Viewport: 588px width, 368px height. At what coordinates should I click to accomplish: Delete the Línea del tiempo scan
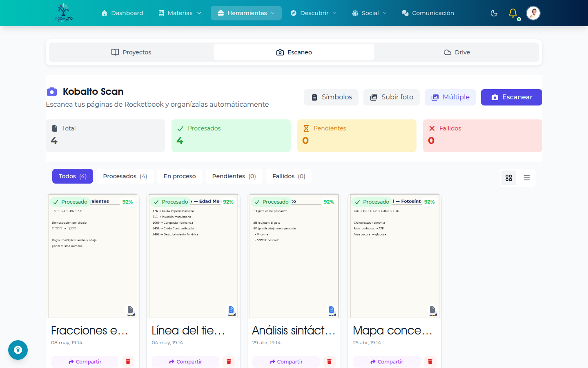click(x=229, y=362)
